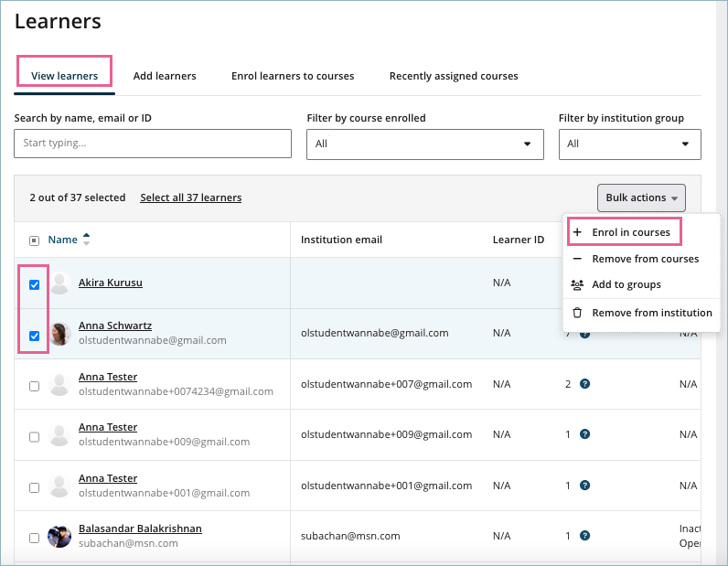Toggle the select-all header checkbox
Viewport: 728px width, 566px height.
[34, 240]
